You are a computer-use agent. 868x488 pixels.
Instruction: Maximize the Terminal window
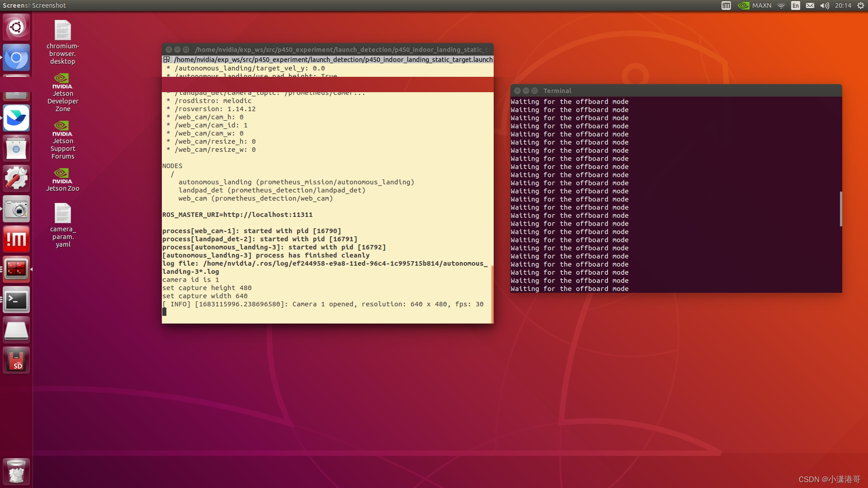[534, 91]
